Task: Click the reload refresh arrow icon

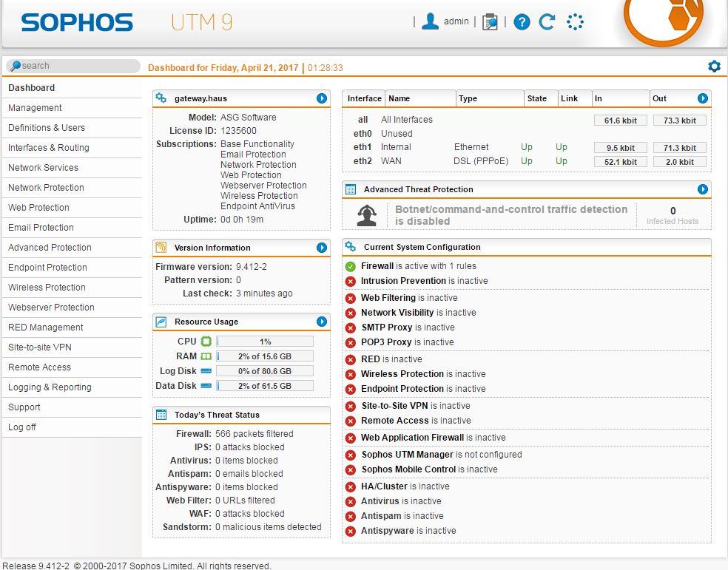Action: [x=547, y=21]
